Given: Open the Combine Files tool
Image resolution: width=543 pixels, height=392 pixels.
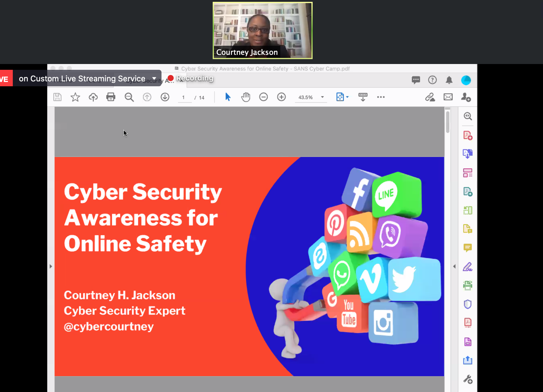Looking at the screenshot, I should 468,154.
